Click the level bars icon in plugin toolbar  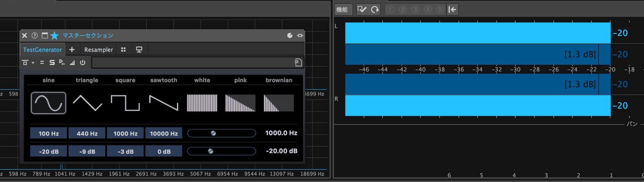point(72,63)
